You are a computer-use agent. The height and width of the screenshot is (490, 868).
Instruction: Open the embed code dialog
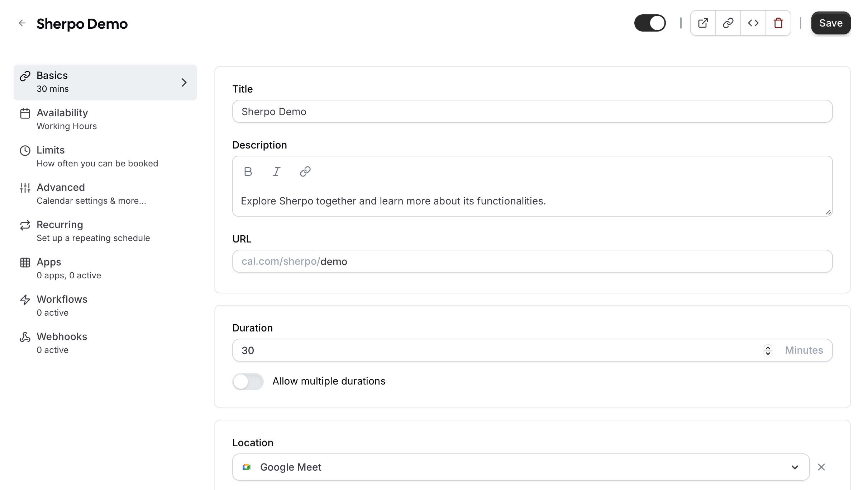(x=753, y=23)
